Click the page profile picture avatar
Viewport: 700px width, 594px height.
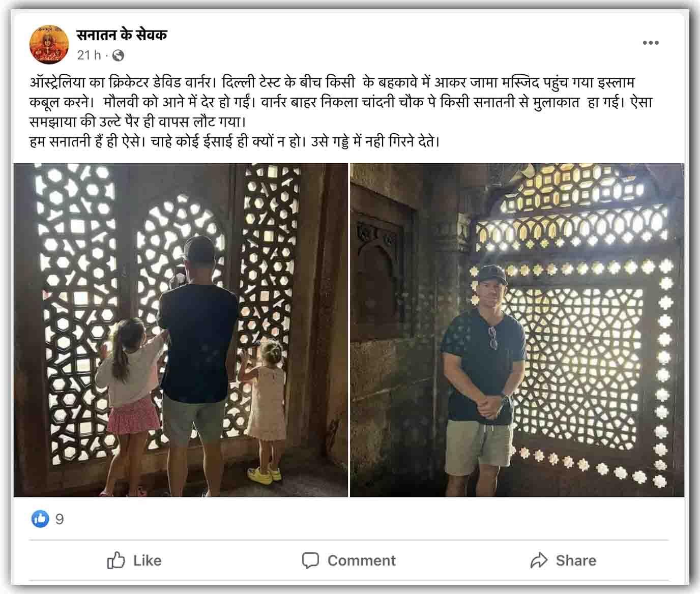[49, 45]
